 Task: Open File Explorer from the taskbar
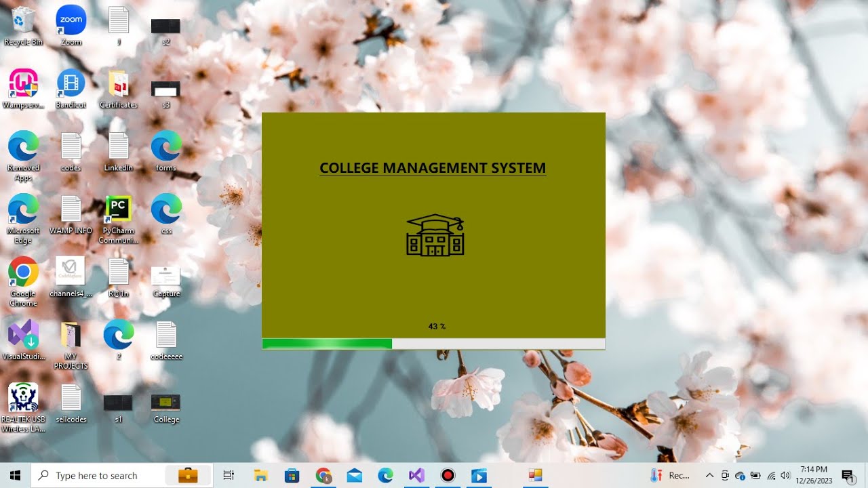point(260,476)
